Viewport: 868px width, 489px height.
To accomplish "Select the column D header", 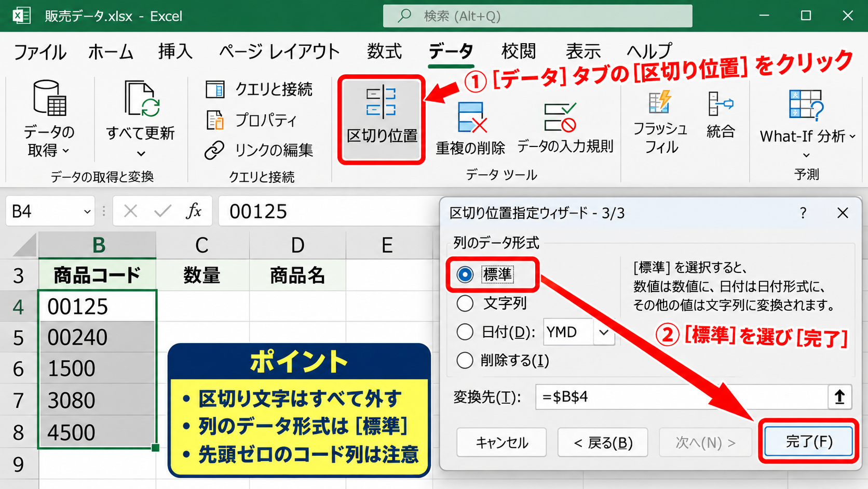I will pyautogui.click(x=297, y=245).
